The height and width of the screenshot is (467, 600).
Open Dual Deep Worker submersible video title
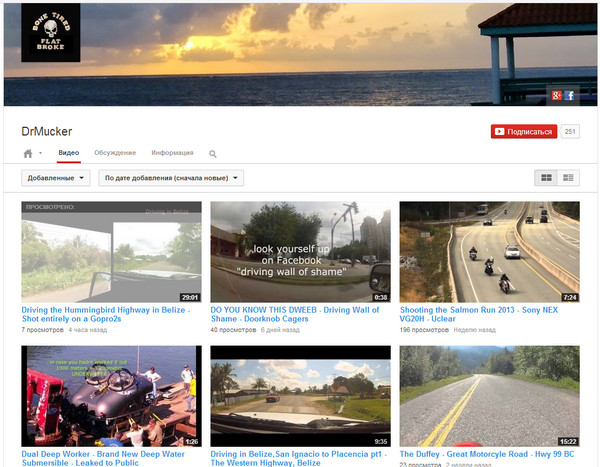click(103, 458)
